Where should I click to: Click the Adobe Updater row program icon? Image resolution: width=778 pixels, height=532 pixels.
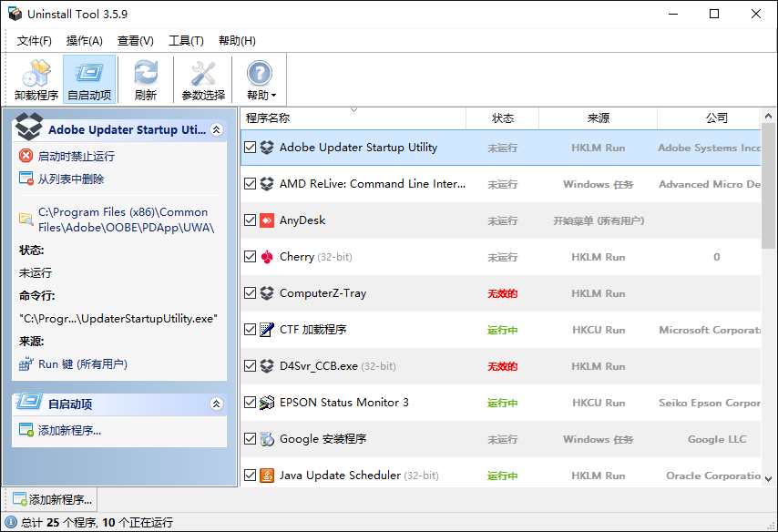pos(267,148)
